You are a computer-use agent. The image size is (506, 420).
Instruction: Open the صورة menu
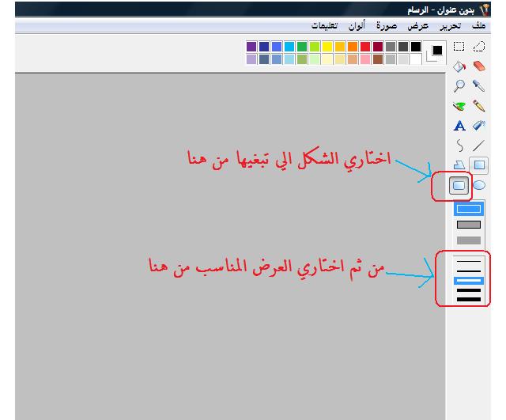387,26
